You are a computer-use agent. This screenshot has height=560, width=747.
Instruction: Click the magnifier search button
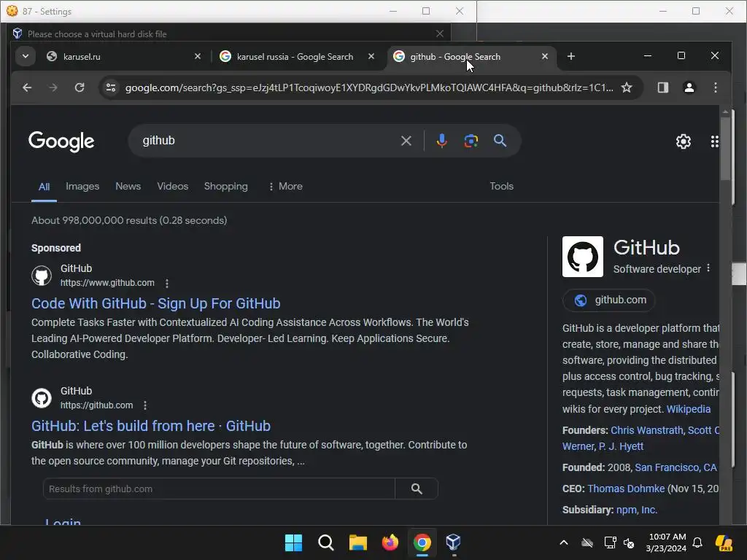pos(500,141)
